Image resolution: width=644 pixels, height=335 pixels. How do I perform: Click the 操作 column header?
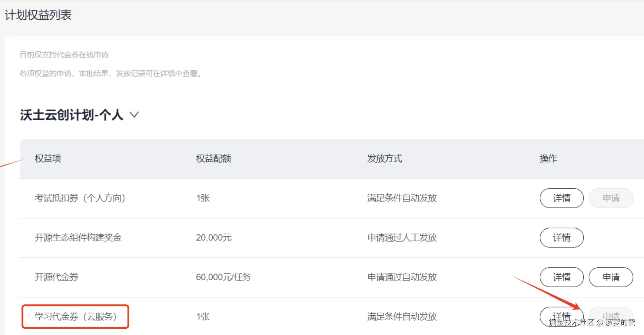click(x=548, y=158)
